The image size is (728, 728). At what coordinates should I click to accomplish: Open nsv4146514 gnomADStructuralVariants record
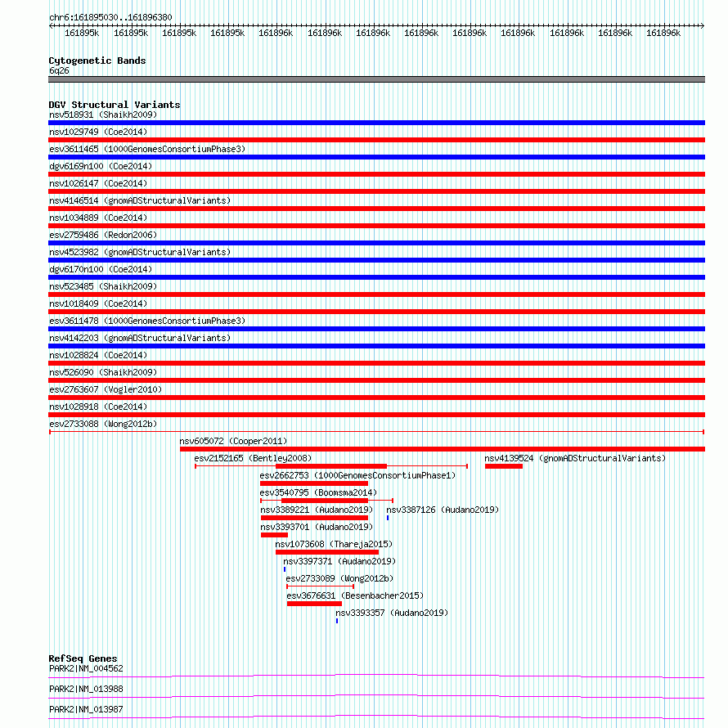click(140, 200)
